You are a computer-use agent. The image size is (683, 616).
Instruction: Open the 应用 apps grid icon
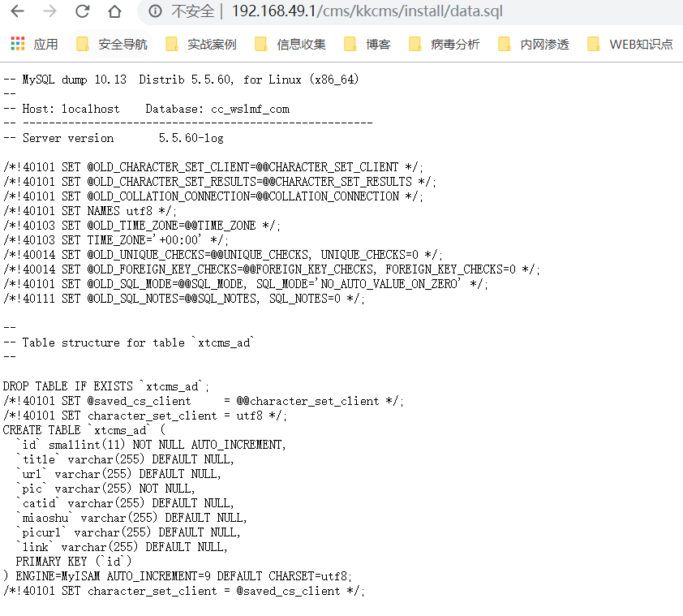tap(18, 44)
